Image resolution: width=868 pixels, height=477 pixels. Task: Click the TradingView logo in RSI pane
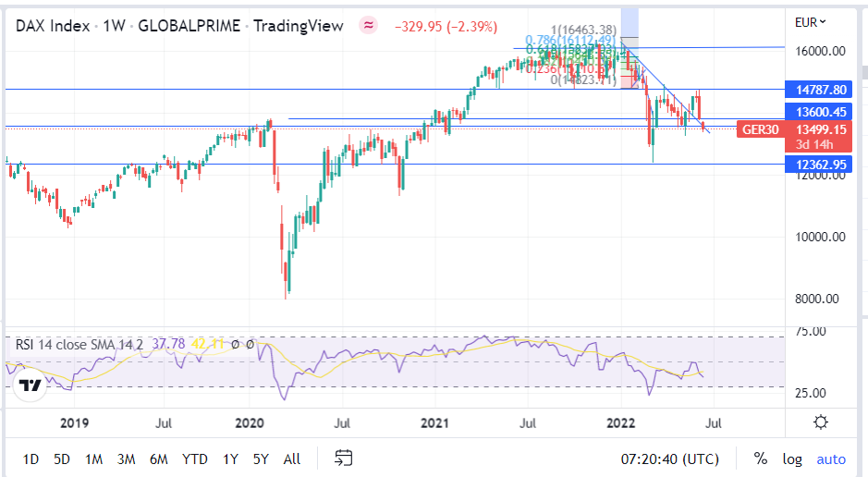coord(30,385)
